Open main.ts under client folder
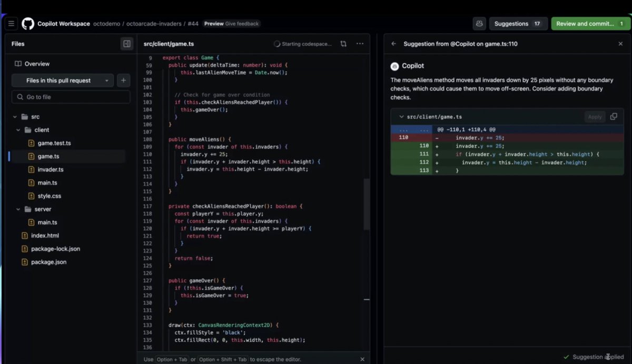 pyautogui.click(x=47, y=183)
